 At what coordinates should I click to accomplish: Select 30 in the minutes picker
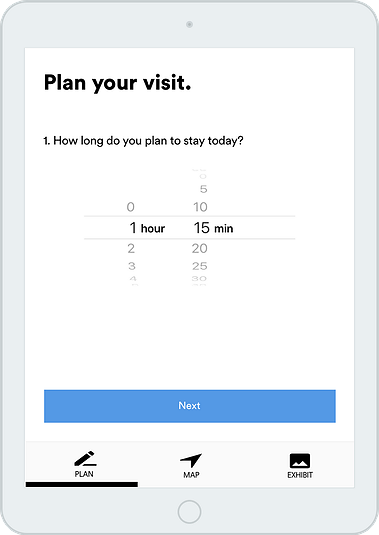[199, 279]
